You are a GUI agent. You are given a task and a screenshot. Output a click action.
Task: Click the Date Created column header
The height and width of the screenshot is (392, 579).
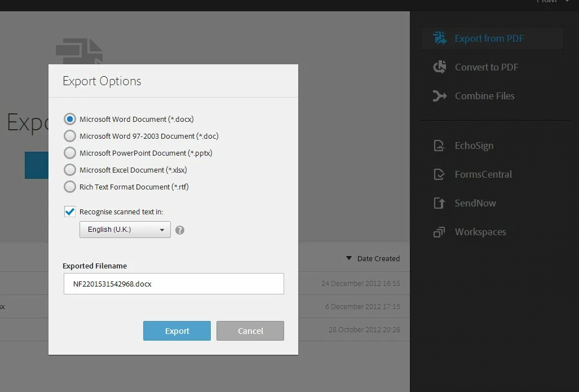pos(378,259)
